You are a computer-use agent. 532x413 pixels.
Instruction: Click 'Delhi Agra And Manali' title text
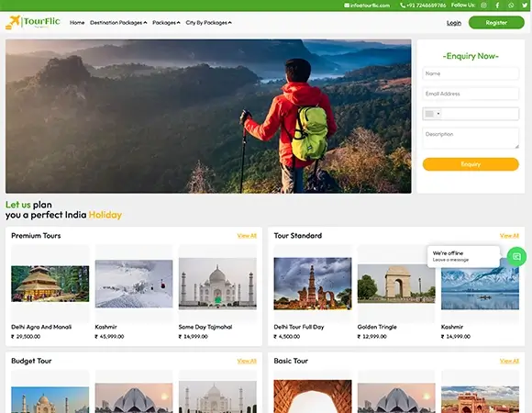[41, 327]
